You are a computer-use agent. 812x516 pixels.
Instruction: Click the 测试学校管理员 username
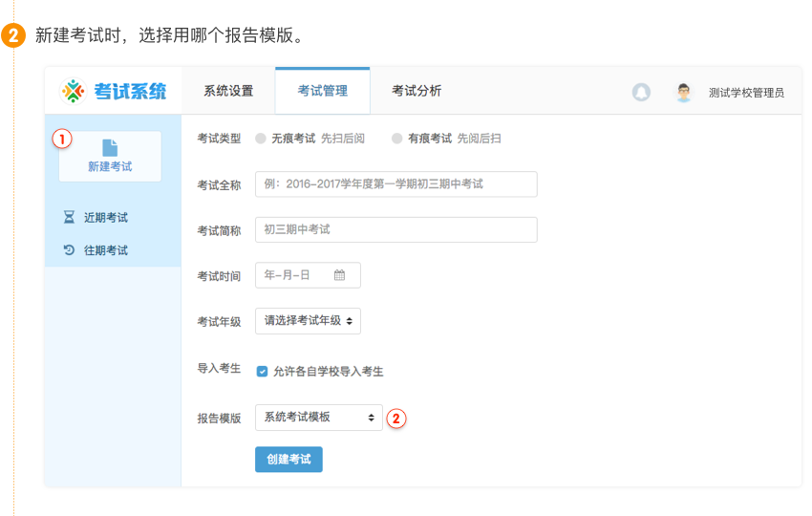tap(746, 93)
